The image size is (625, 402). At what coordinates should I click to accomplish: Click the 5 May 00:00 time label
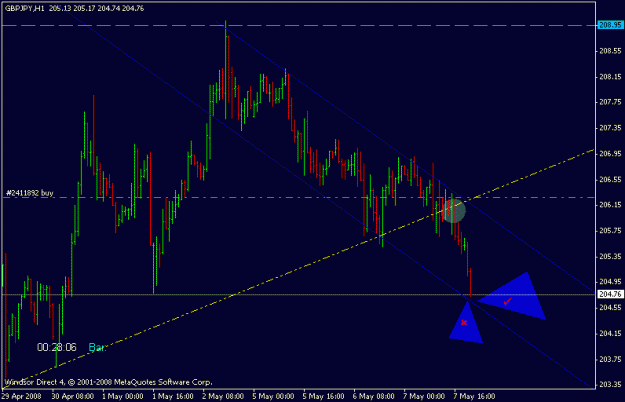[273, 396]
